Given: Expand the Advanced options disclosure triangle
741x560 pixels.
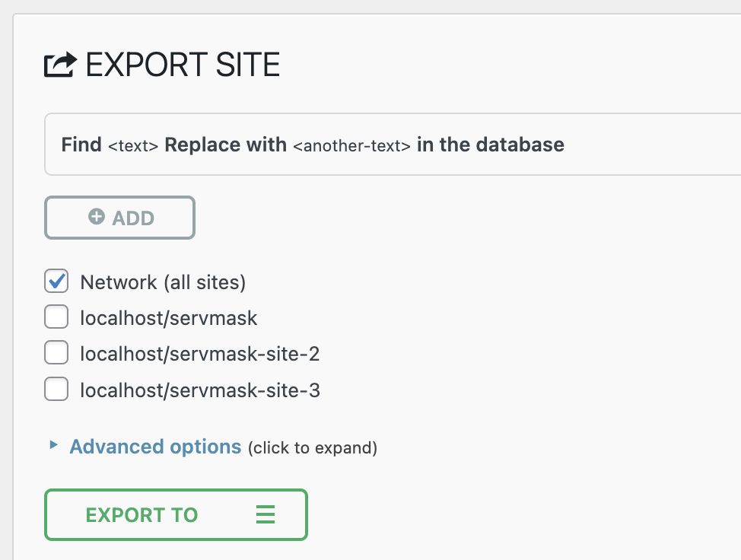Looking at the screenshot, I should 53,445.
